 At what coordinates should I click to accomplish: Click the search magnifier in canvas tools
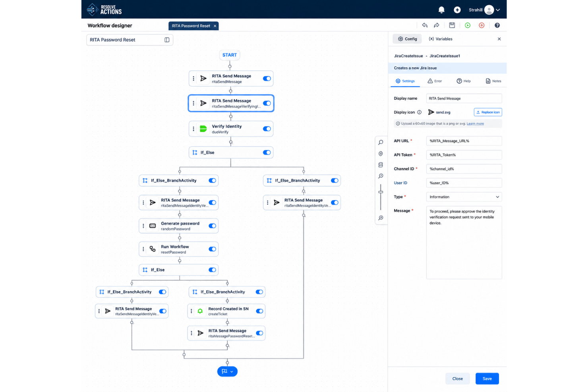(x=381, y=142)
